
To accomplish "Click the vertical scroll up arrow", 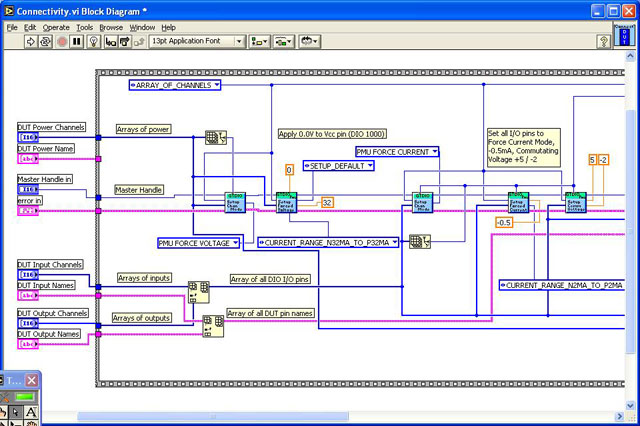I will (631, 57).
